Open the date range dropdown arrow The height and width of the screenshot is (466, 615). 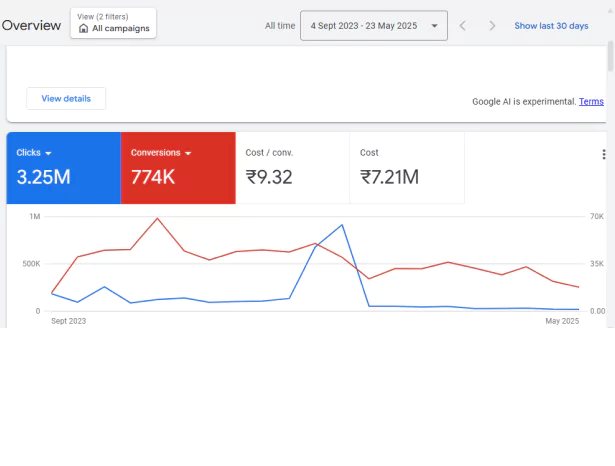click(434, 26)
